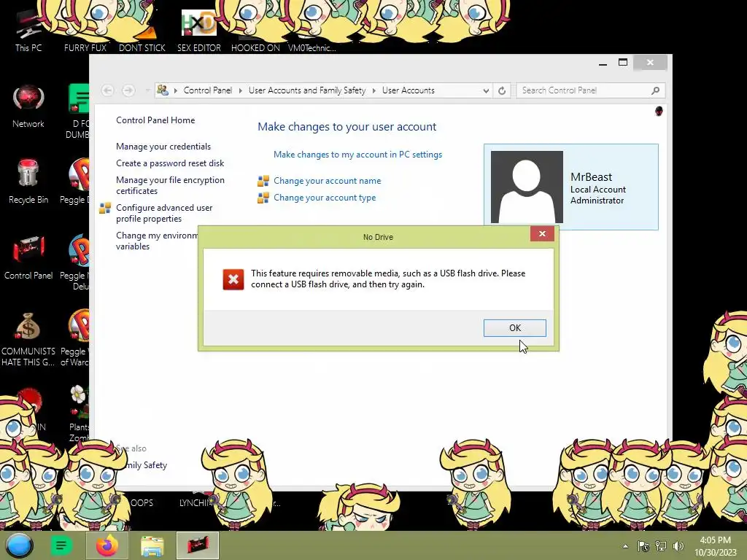Image resolution: width=747 pixels, height=560 pixels.
Task: Click the shield icon beside Change your account type
Action: [263, 198]
